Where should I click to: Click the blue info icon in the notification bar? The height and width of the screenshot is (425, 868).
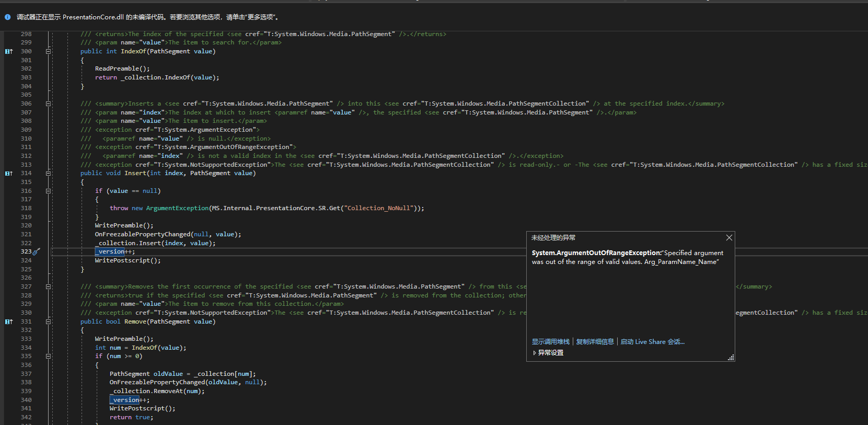(8, 17)
